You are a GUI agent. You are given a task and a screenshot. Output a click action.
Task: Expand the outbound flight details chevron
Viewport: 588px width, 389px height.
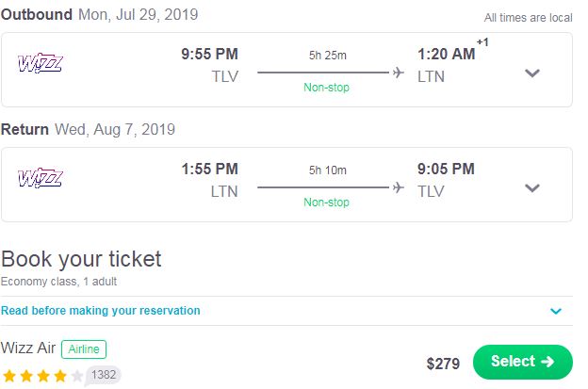coord(532,73)
